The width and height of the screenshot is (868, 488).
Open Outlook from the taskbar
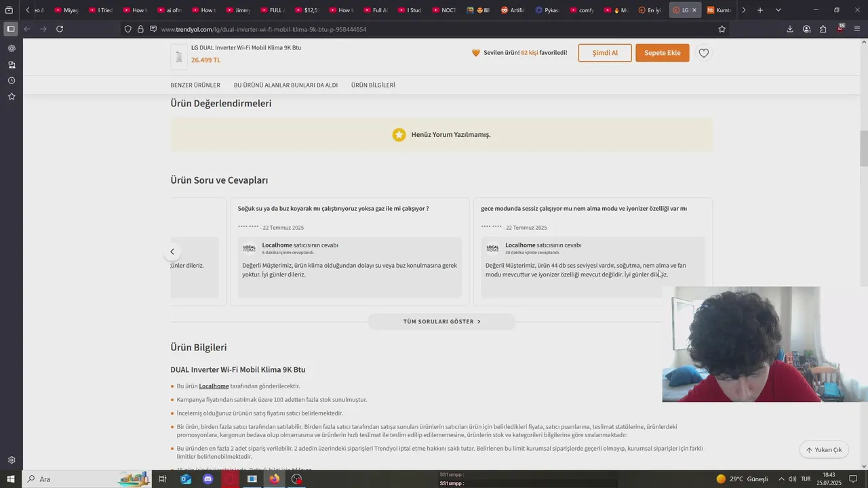(x=186, y=479)
